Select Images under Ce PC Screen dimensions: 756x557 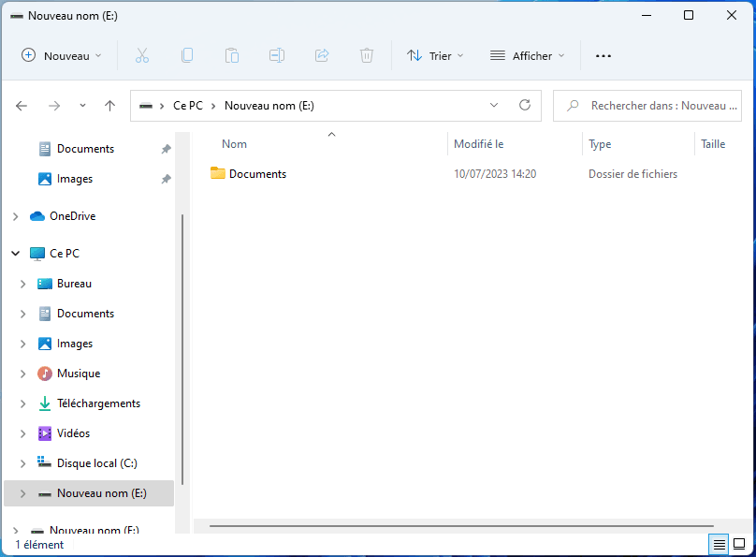coord(74,344)
